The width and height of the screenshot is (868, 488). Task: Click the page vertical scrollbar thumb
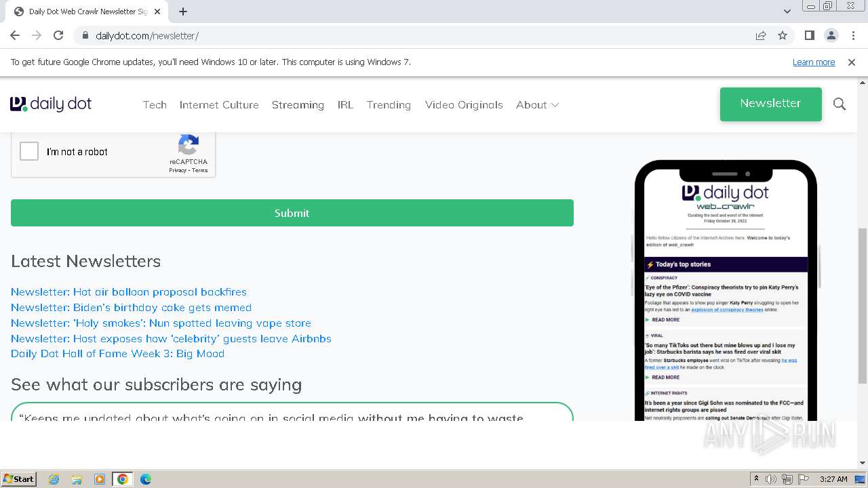(863, 306)
